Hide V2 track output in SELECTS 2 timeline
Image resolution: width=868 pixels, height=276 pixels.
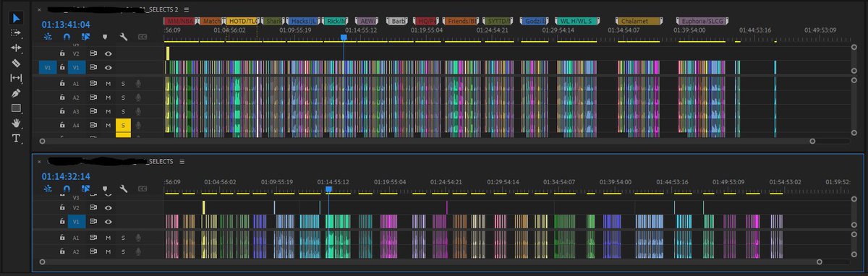click(x=109, y=53)
